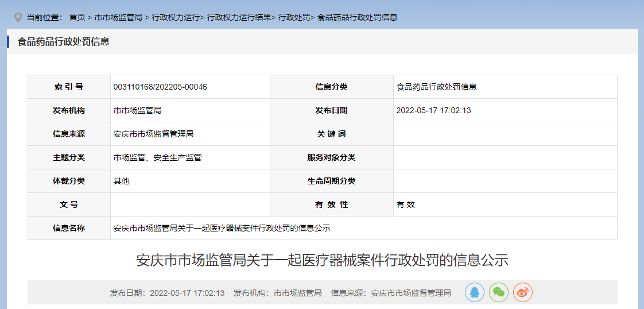The image size is (644, 309).
Task: Share the notice via WeChat icon
Action: 499,292
